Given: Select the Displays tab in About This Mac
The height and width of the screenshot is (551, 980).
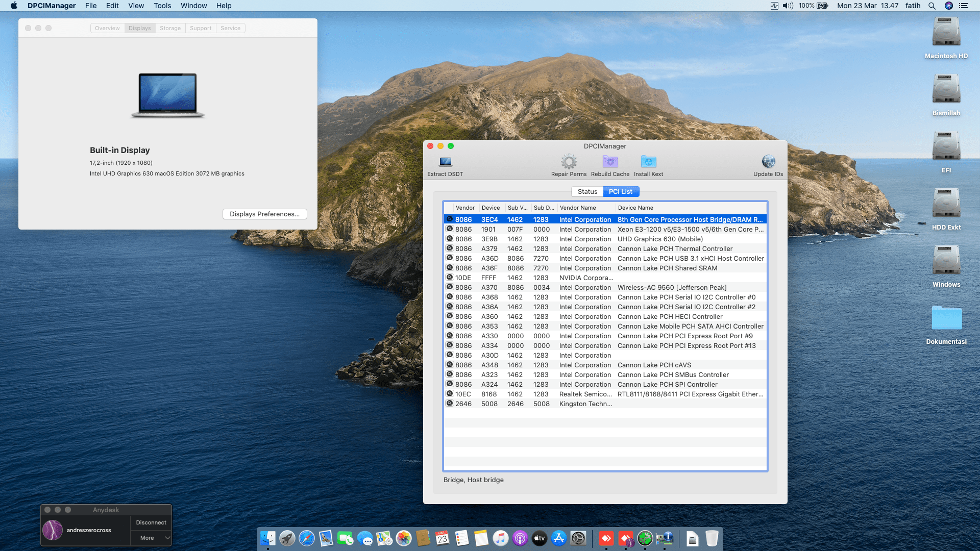Looking at the screenshot, I should point(139,28).
